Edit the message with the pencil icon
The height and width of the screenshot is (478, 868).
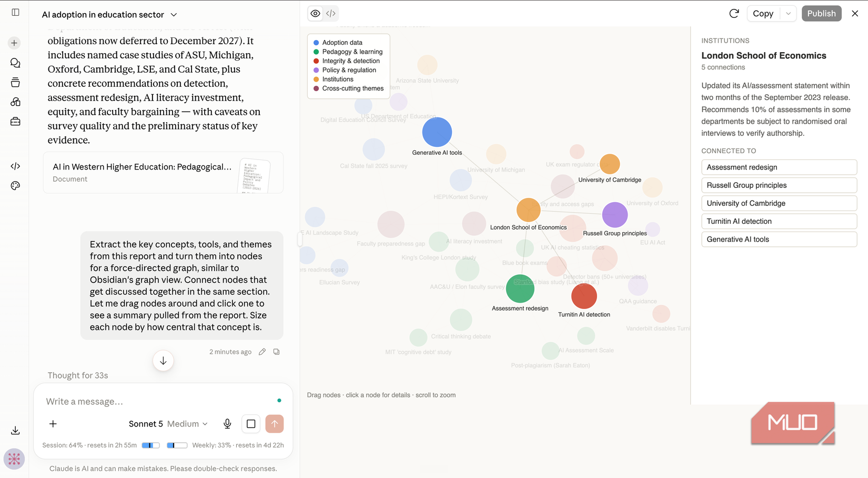[262, 352]
